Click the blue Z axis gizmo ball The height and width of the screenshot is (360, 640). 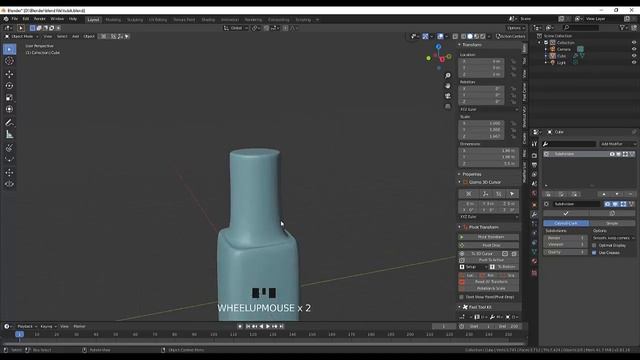(x=438, y=47)
